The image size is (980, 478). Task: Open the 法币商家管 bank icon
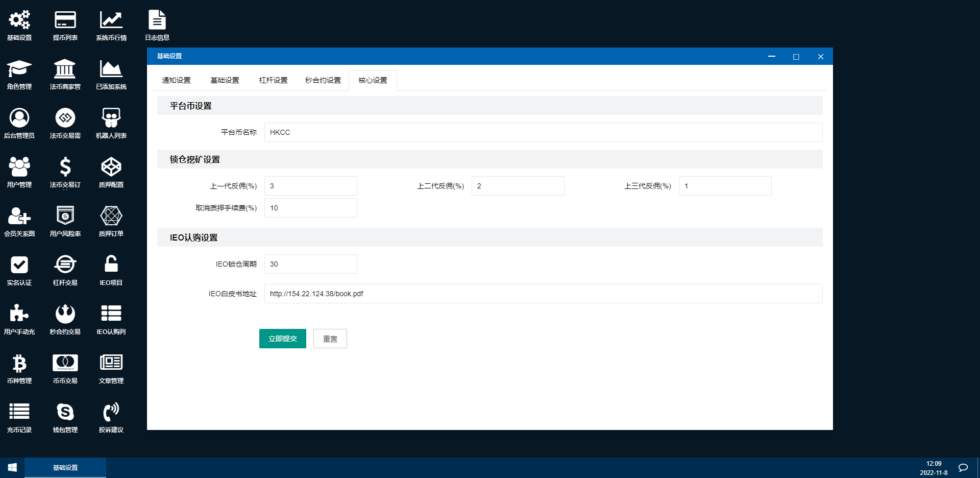pyautogui.click(x=65, y=69)
